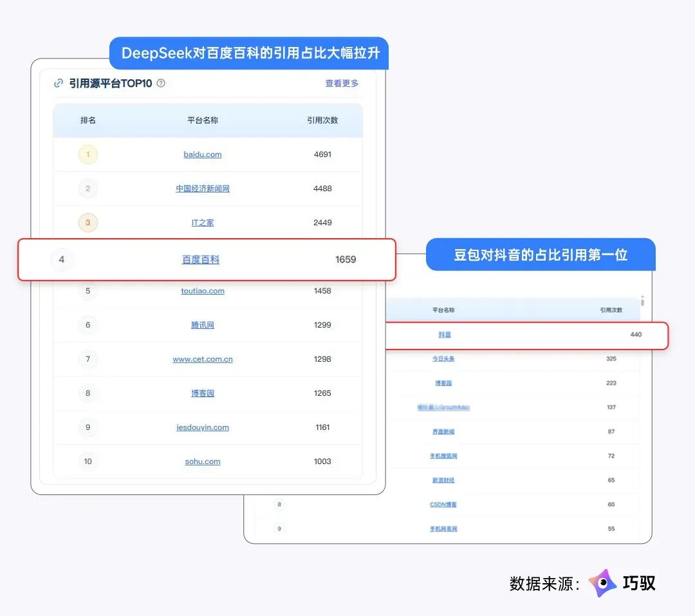Open the 抖音 link in back panel
695x616 pixels.
coord(445,334)
